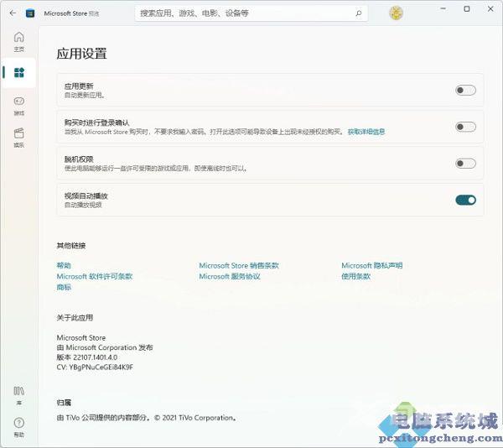This screenshot has width=503, height=448.
Task: Minimize the Microsoft Store window
Action: click(443, 9)
